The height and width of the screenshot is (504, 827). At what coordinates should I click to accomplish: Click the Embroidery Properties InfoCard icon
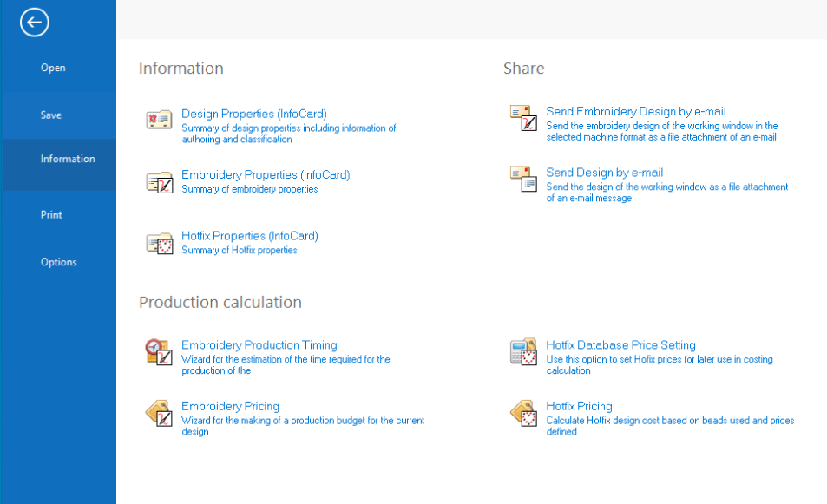[x=159, y=182]
